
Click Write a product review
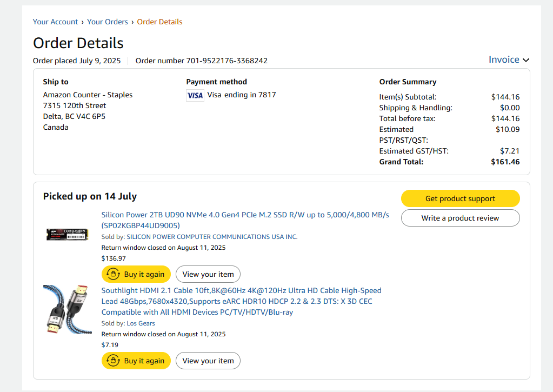coord(460,218)
